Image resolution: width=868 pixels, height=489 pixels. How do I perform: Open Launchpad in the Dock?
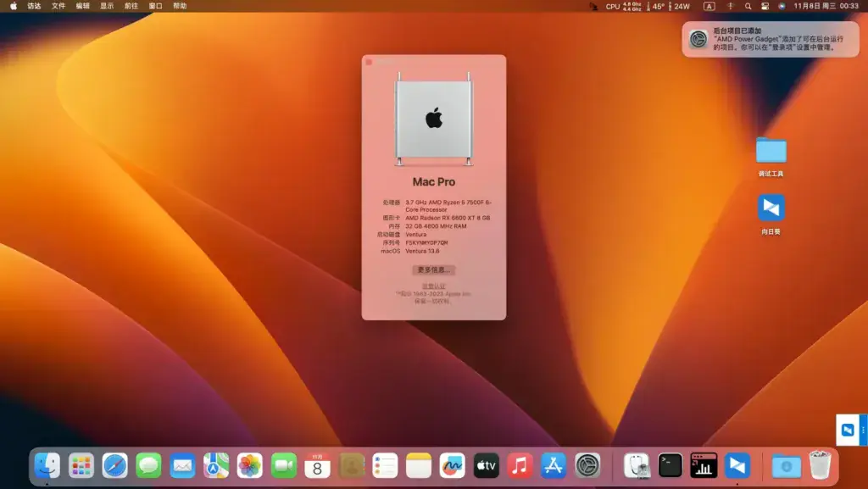click(81, 466)
